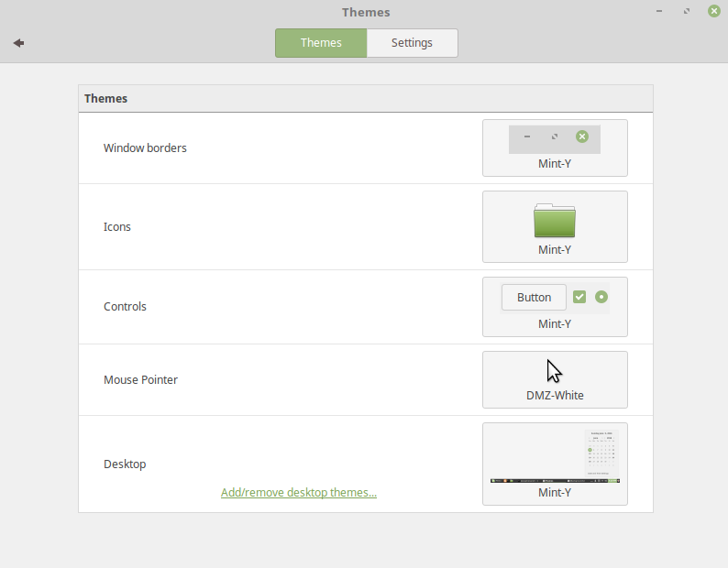Open the Desktop Mint-Y theme chooser
The width and height of the screenshot is (728, 568).
555,464
